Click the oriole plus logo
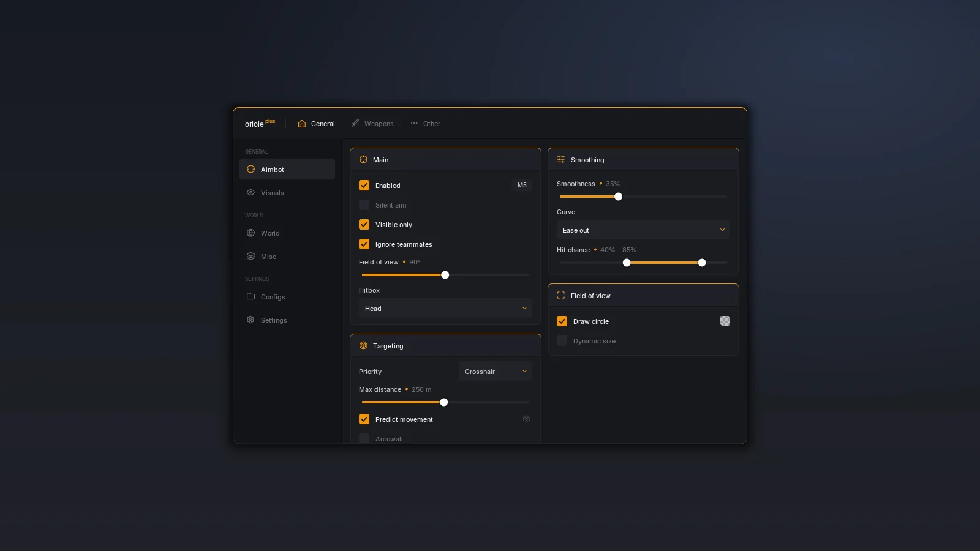This screenshot has width=980, height=551. click(x=260, y=123)
